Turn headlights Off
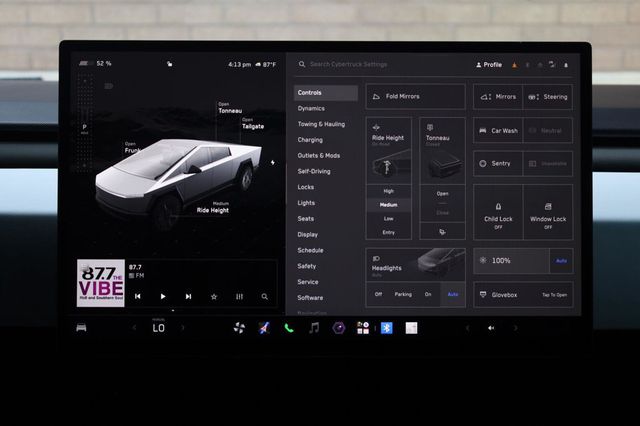Viewport: 640px width, 426px height. click(378, 294)
